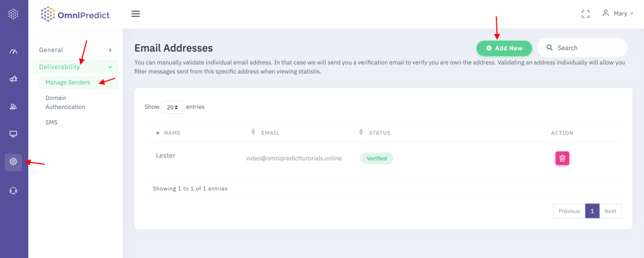Open the entries-per-page dropdown
The width and height of the screenshot is (644, 258).
(x=172, y=107)
